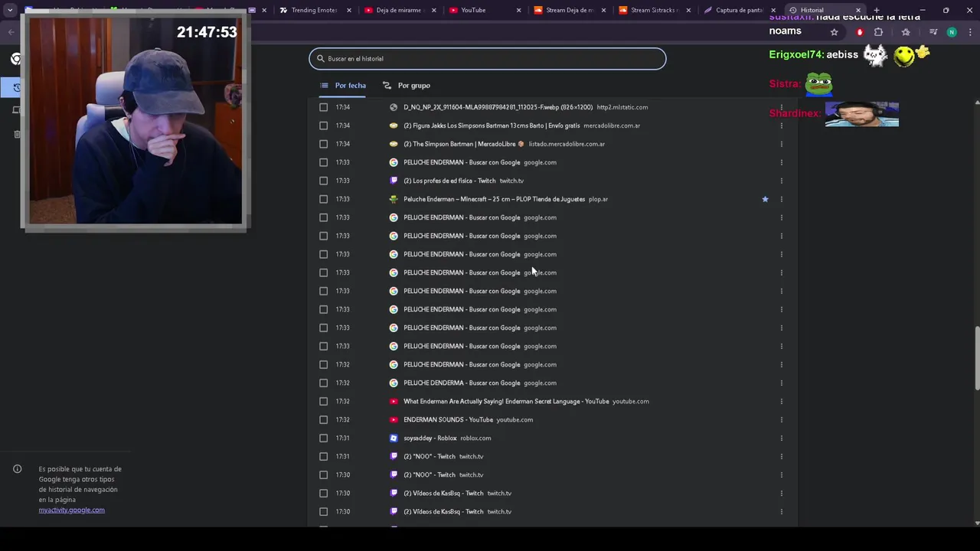This screenshot has width=980, height=551.
Task: Switch to the Deja de mirarme tab
Action: pos(400,10)
